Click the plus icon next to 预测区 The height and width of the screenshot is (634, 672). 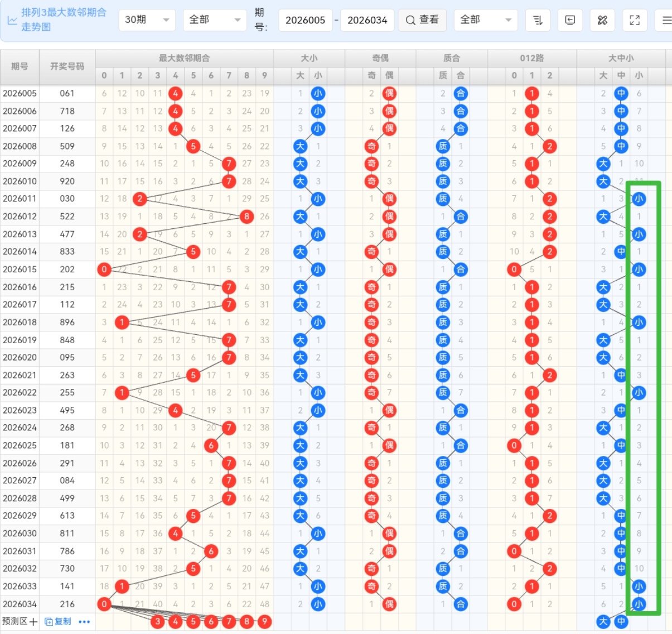[33, 622]
